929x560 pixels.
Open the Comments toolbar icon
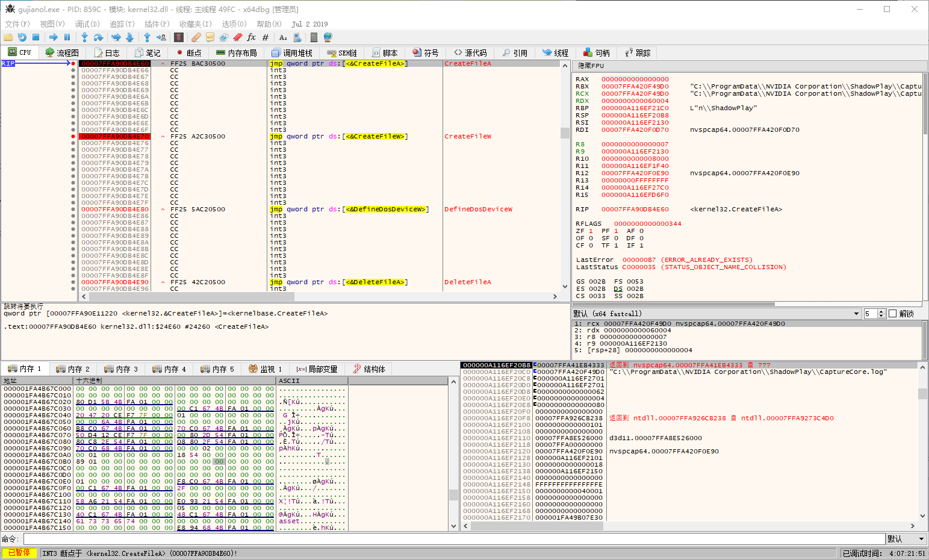[210, 37]
